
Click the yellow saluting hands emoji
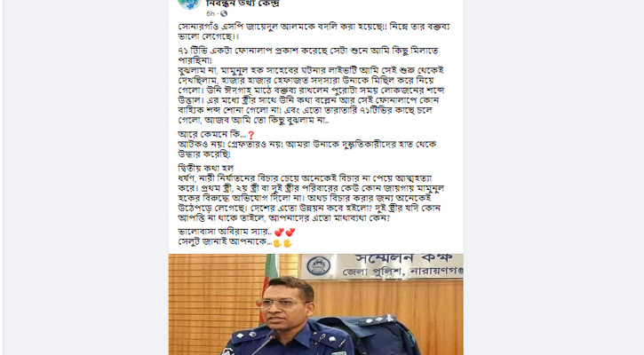(282, 243)
